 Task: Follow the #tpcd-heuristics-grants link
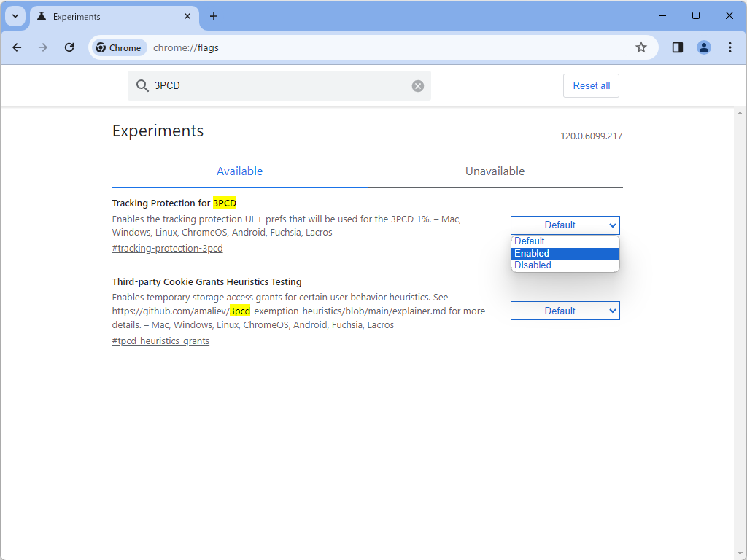(160, 341)
